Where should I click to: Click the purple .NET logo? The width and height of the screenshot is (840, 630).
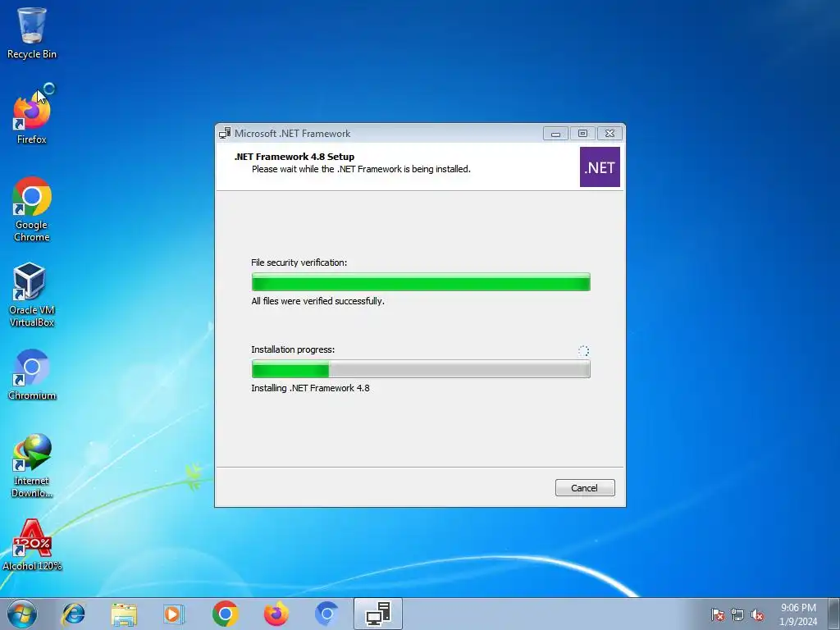click(x=600, y=167)
